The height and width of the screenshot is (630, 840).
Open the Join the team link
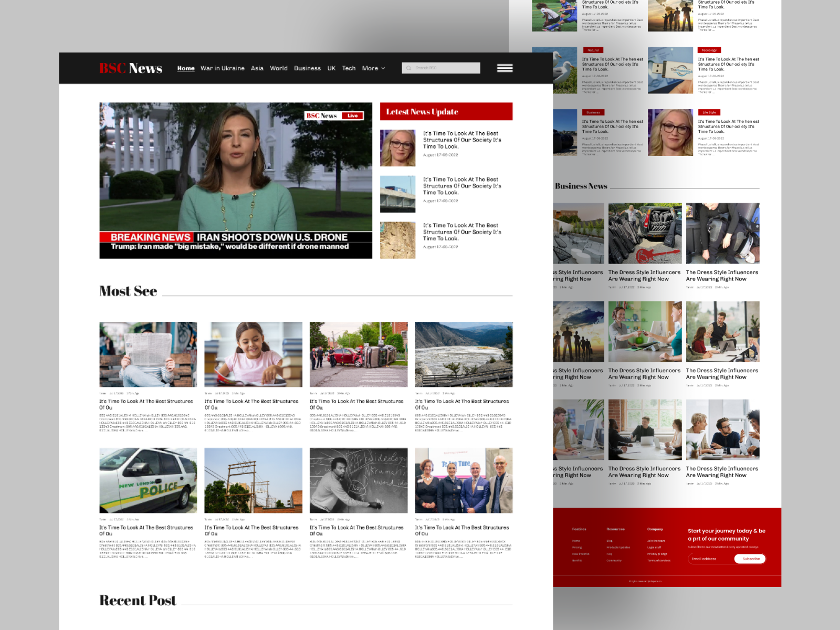tap(657, 540)
